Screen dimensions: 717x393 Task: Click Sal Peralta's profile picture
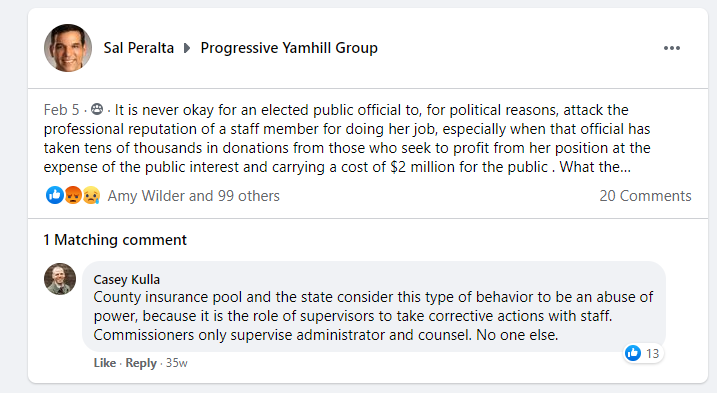tap(68, 48)
